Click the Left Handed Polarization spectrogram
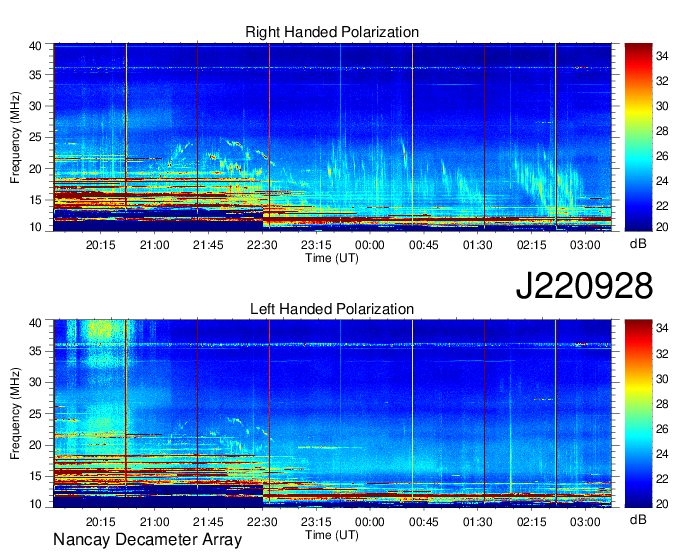This screenshot has width=680, height=552. pyautogui.click(x=332, y=414)
